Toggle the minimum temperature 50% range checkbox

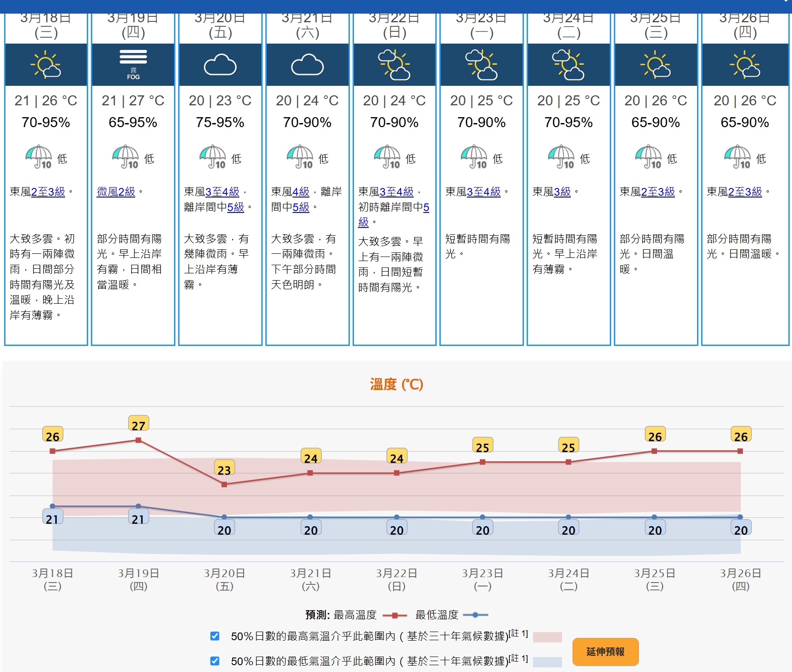[215, 661]
